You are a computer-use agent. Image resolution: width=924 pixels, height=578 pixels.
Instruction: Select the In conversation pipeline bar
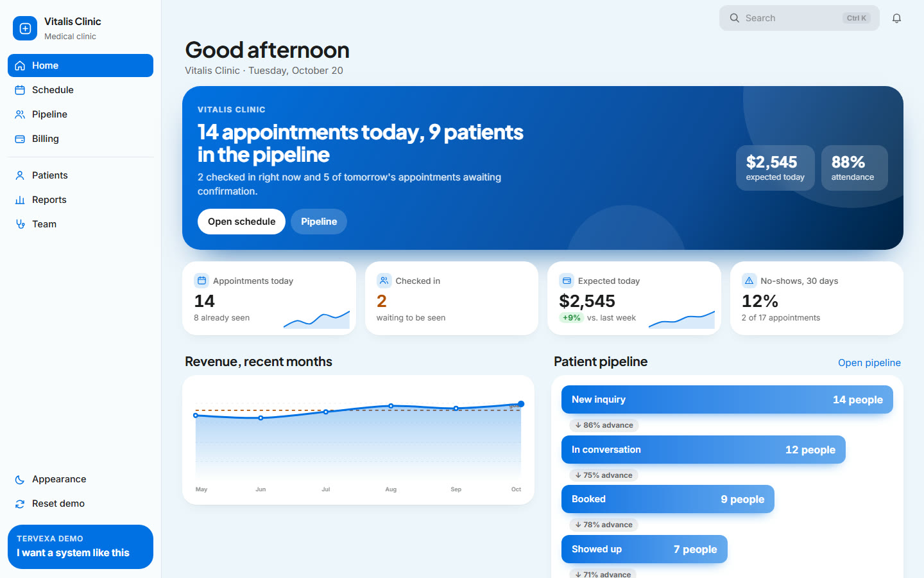[x=703, y=450]
